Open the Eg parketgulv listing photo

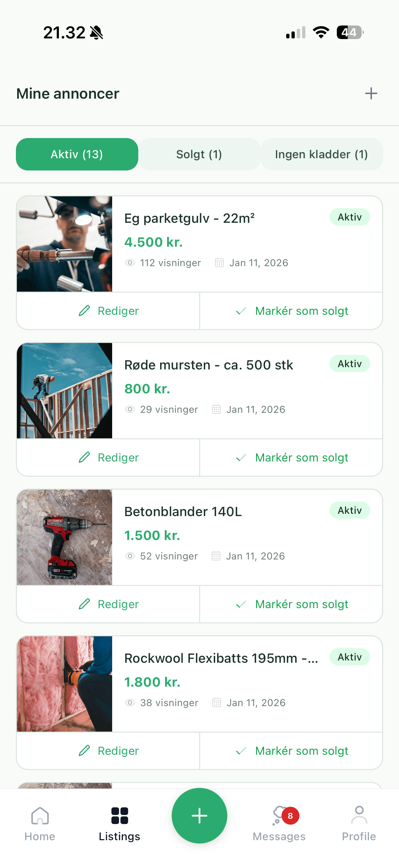64,244
